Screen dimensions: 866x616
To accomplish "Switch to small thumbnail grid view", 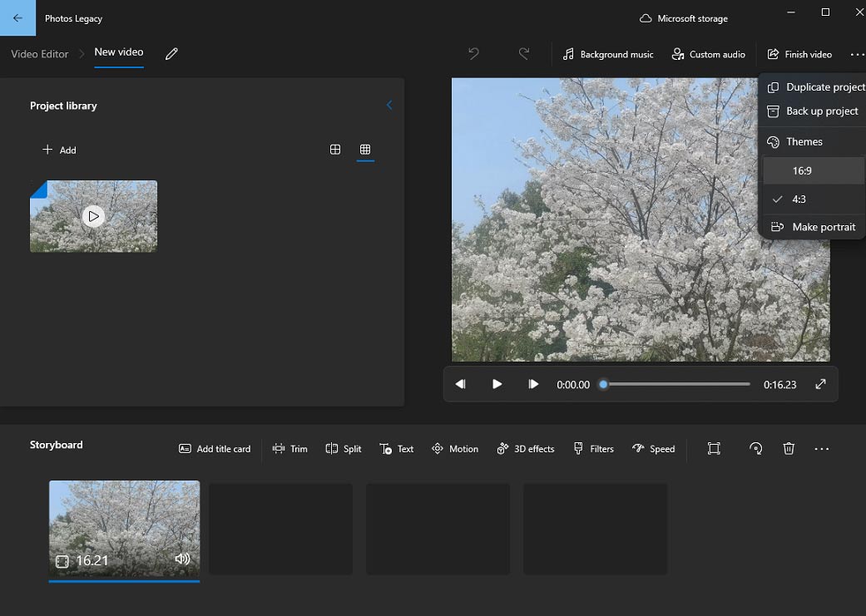I will click(365, 150).
